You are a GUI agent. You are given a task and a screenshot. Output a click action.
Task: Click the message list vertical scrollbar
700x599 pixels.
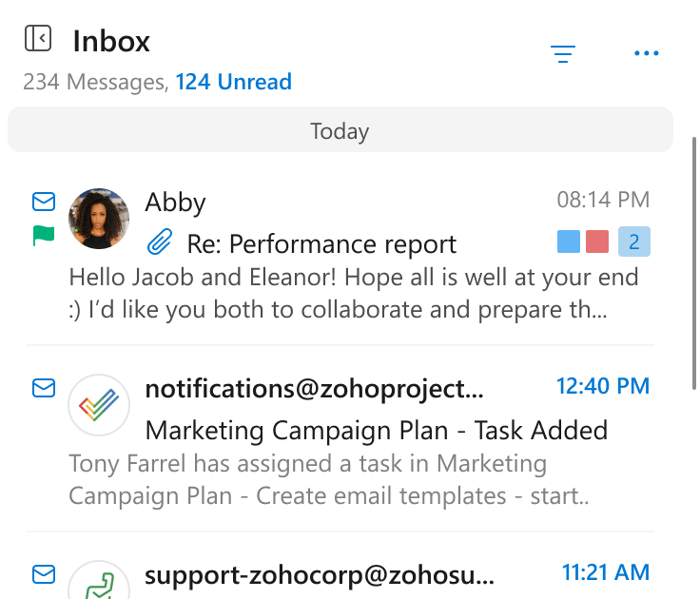pyautogui.click(x=694, y=263)
